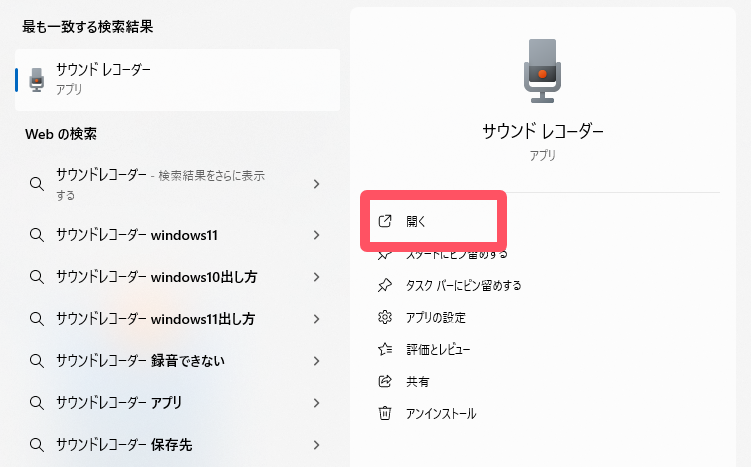Select アンインストール
The height and width of the screenshot is (467, 751).
(441, 413)
